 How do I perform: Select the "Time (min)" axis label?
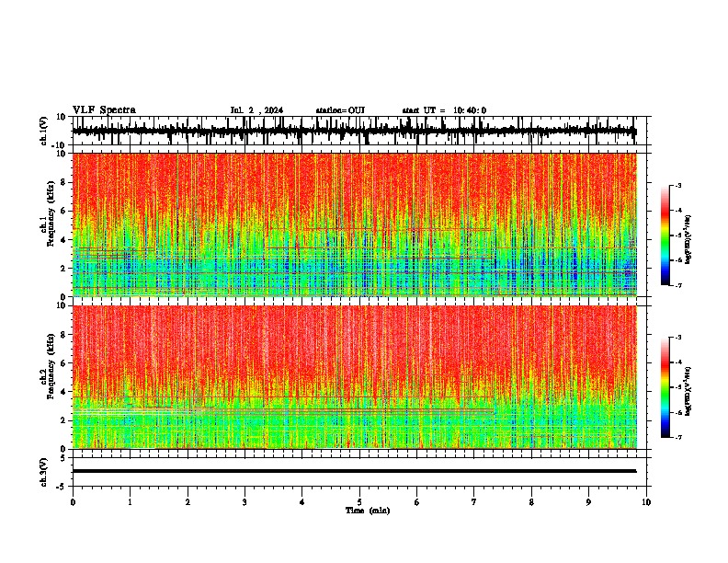[368, 511]
